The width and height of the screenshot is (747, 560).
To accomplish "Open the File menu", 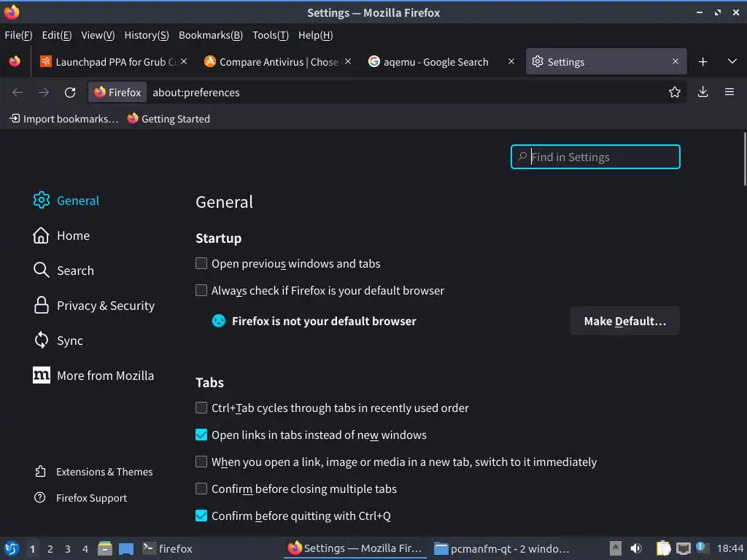I will click(x=18, y=35).
